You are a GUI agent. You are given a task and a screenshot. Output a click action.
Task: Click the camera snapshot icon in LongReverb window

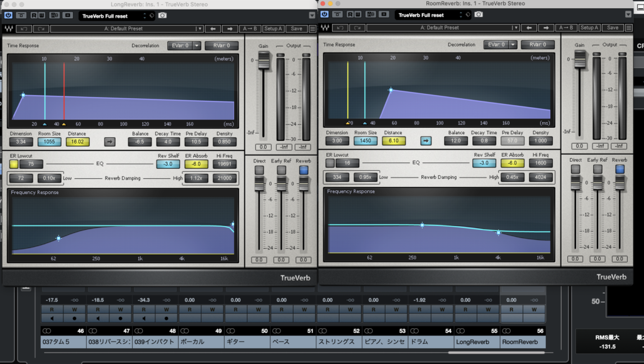[x=163, y=15]
